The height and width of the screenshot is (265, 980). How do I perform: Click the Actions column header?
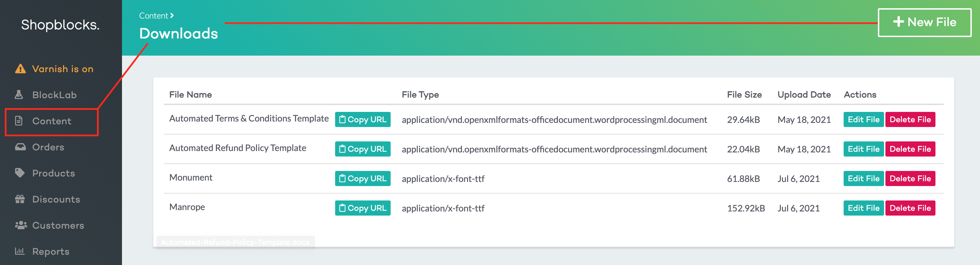coord(860,94)
